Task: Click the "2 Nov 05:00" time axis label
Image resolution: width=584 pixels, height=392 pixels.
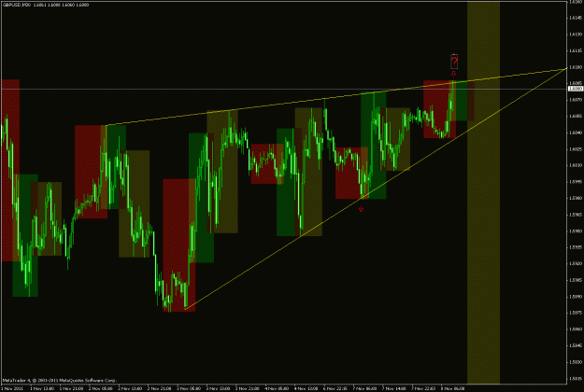Action: (x=101, y=388)
